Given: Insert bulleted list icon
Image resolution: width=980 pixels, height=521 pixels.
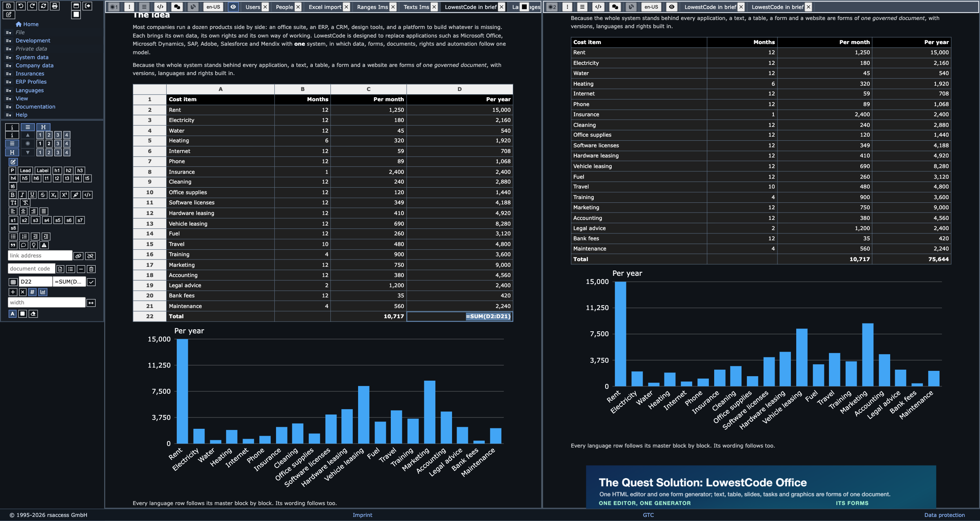Looking at the screenshot, I should (x=13, y=236).
